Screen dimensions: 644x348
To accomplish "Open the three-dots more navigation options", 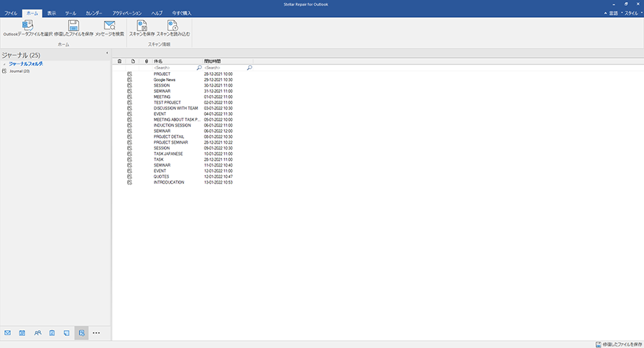I will 96,333.
